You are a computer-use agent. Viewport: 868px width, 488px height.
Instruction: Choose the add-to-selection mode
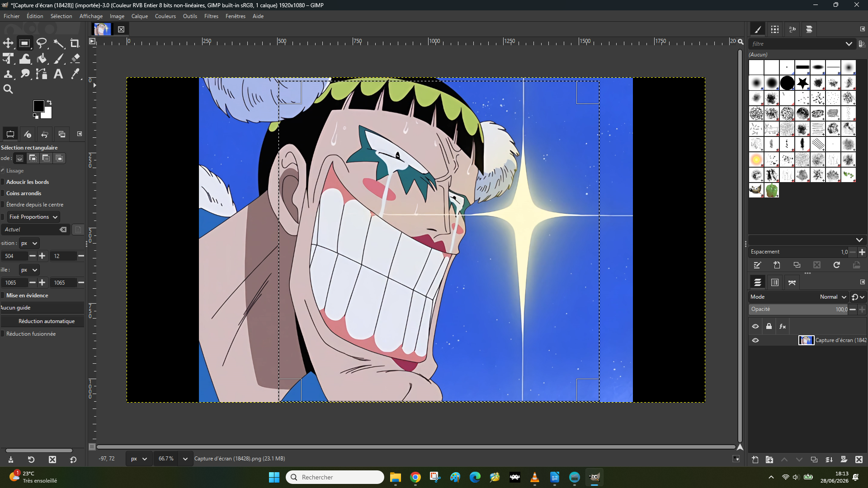(x=33, y=158)
